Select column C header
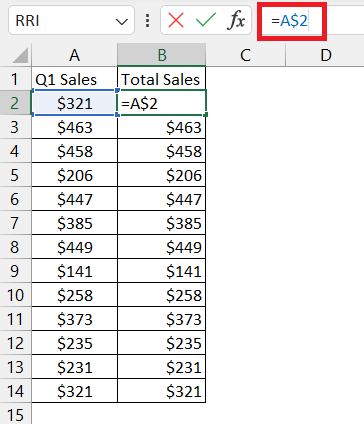364x424 pixels. point(246,55)
